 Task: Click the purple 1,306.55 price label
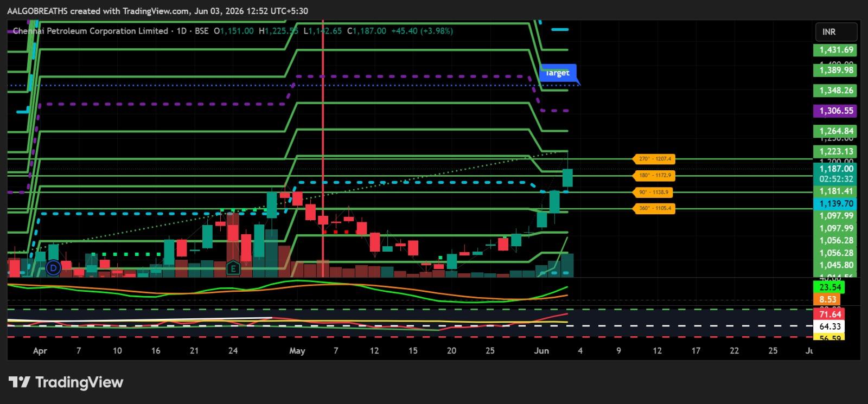point(836,111)
